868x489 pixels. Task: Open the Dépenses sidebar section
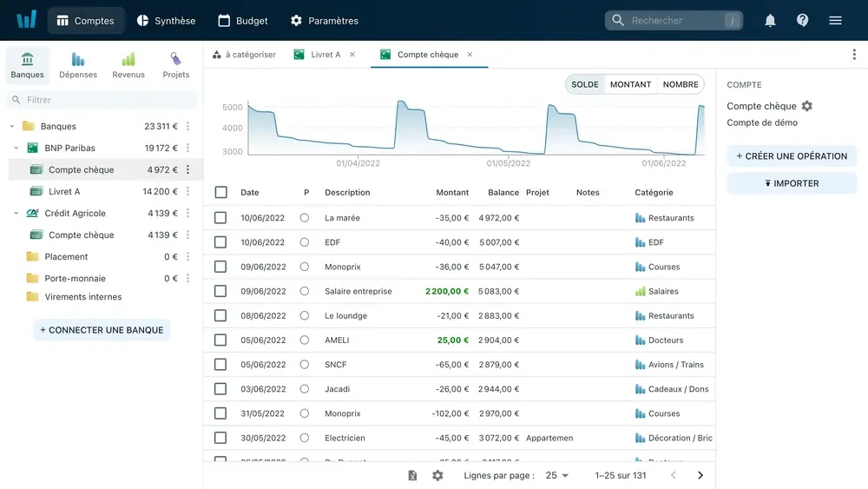(78, 65)
